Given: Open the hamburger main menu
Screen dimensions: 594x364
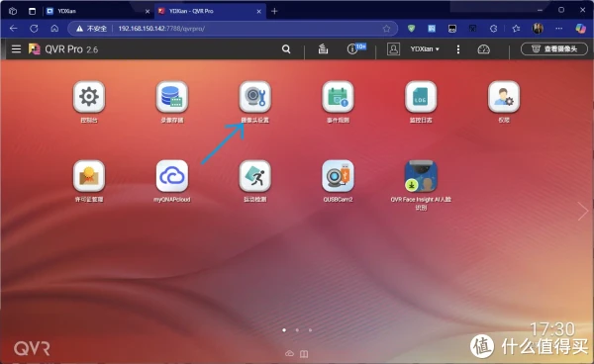Looking at the screenshot, I should [x=16, y=49].
